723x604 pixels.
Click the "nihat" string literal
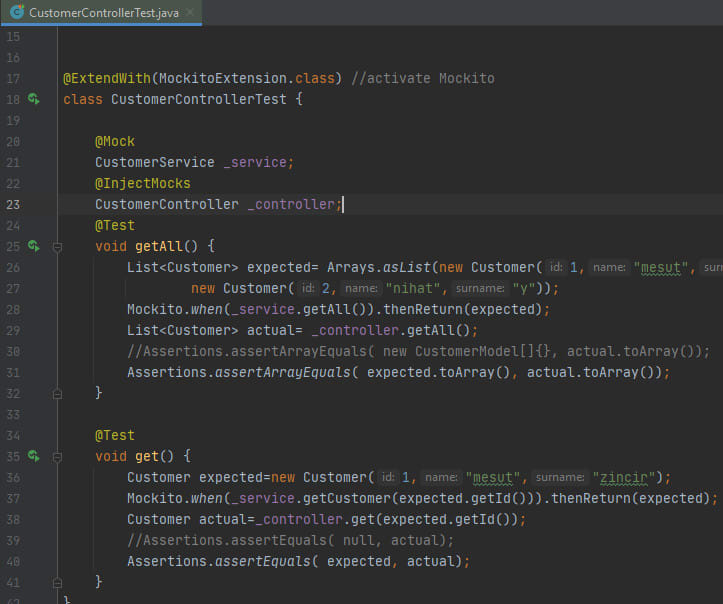pyautogui.click(x=413, y=289)
